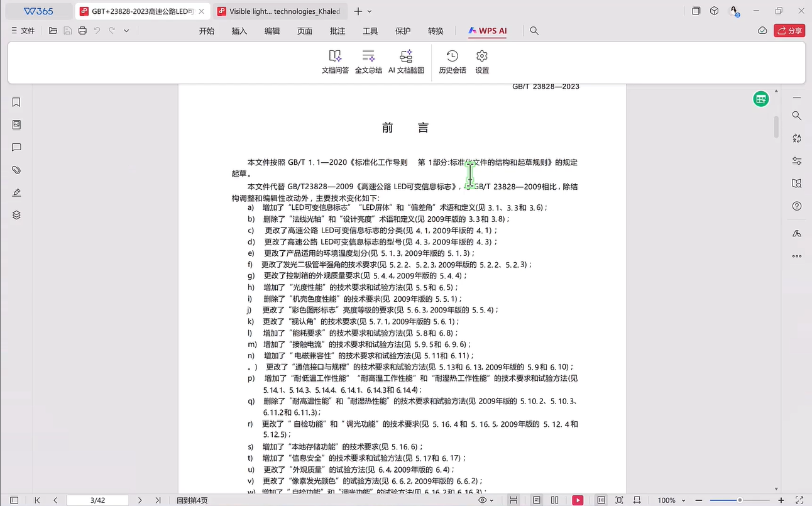This screenshot has height=506, width=812.
Task: Launch the AI 文档脑图 mind map tool
Action: [406, 62]
